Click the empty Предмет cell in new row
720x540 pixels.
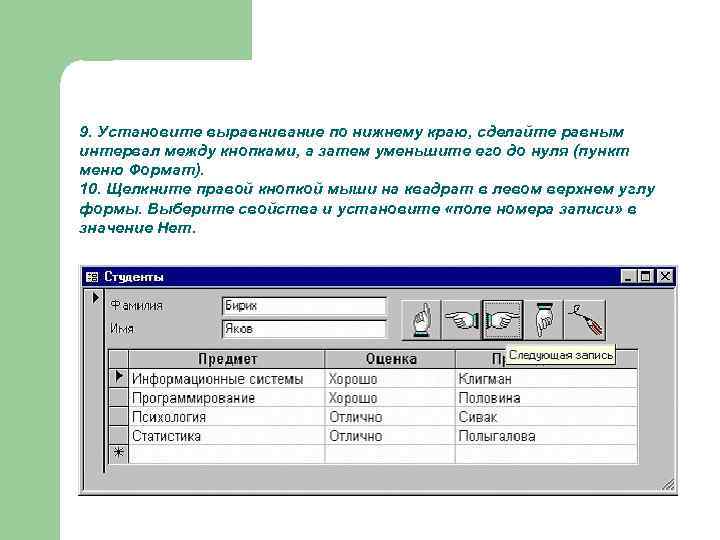(x=227, y=454)
